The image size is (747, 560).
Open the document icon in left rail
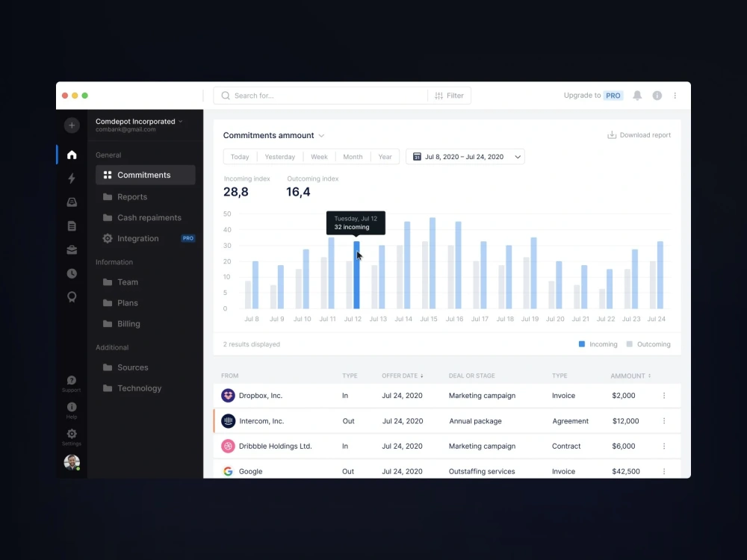click(72, 225)
